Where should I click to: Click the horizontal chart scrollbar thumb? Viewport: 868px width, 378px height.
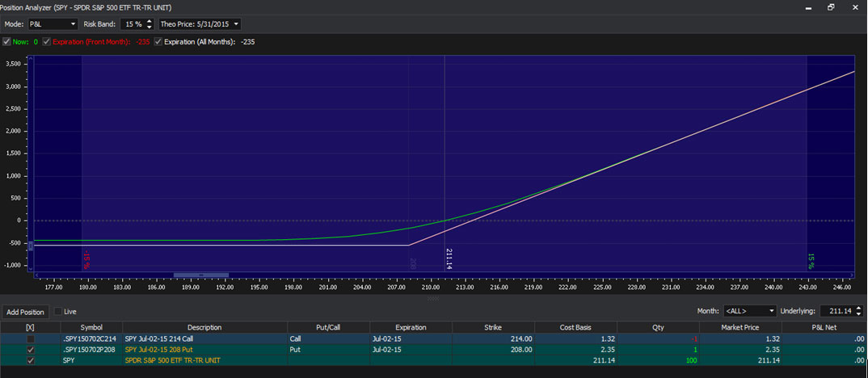pos(200,275)
